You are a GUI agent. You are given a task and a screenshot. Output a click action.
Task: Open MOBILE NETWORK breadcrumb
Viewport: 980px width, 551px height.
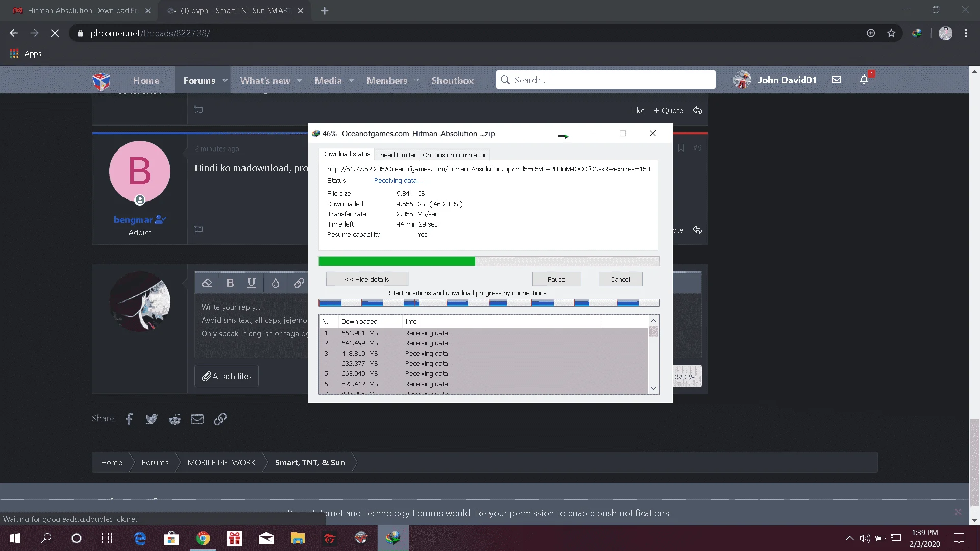221,463
